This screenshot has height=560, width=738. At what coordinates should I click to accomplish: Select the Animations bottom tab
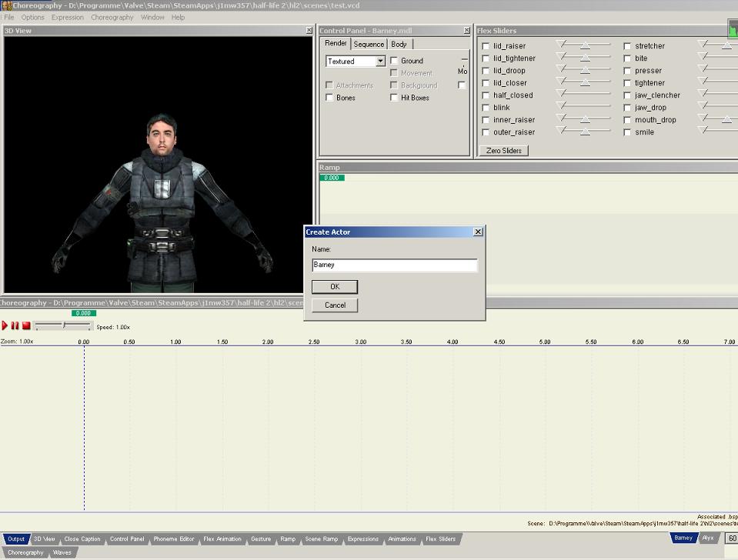pos(402,538)
